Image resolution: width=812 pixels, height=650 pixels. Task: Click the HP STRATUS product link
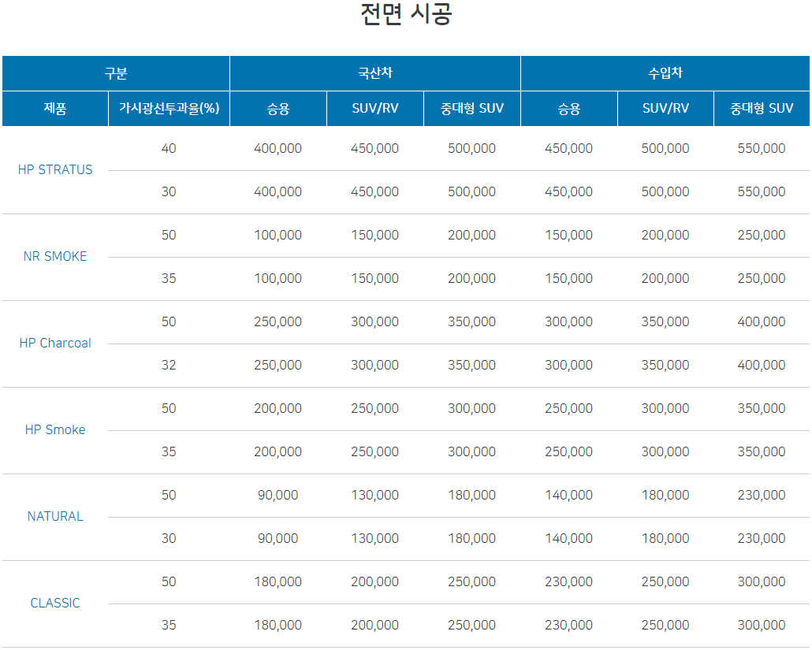tap(55, 169)
